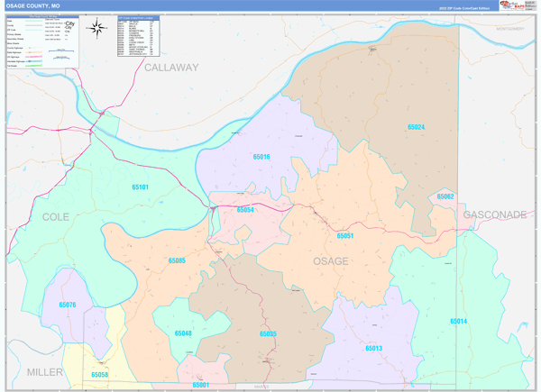Select the 65062 ZIP label
The width and height of the screenshot is (541, 392).
pos(445,196)
